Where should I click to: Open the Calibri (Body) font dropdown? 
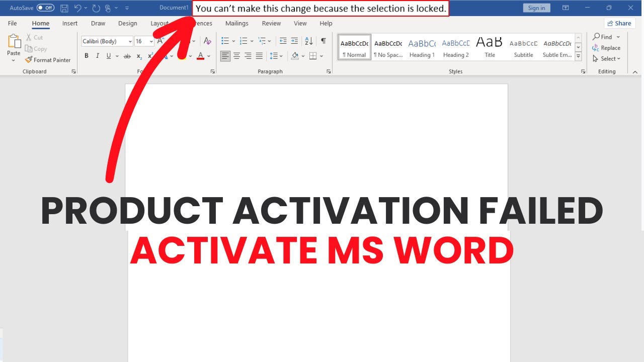(130, 42)
